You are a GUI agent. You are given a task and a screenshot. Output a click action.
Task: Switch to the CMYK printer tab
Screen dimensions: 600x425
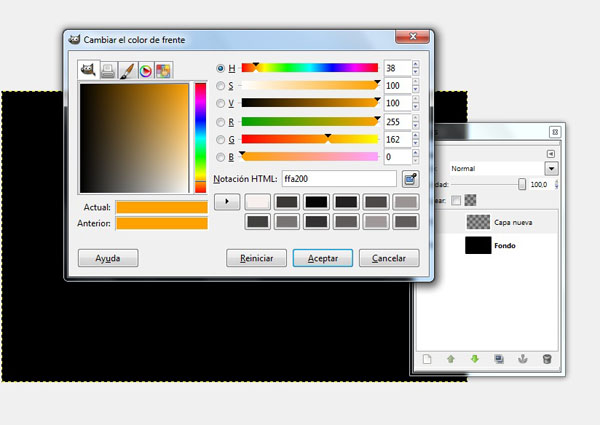pyautogui.click(x=108, y=70)
